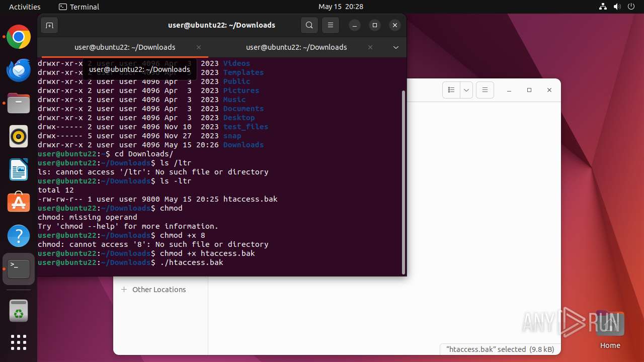Open the Terminal app menu in top bar

[79, 7]
